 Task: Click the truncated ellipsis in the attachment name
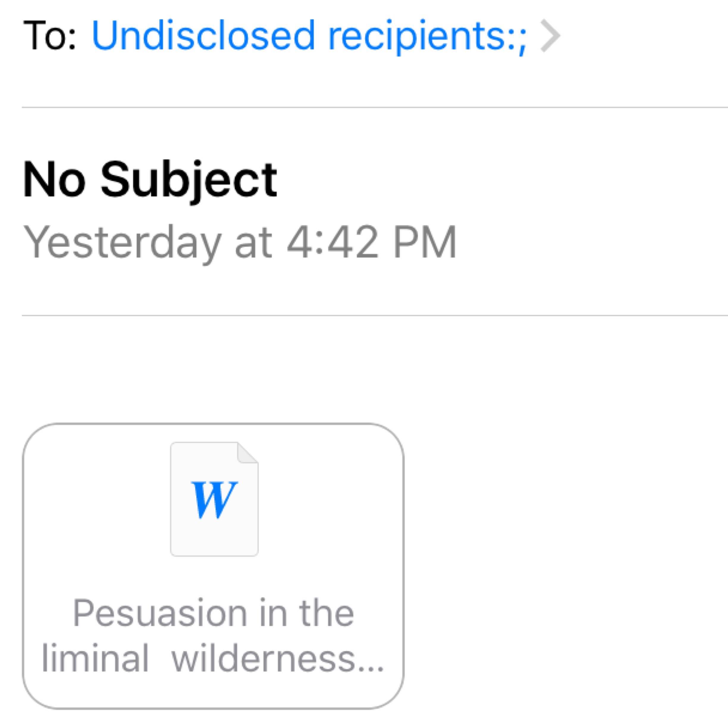[x=371, y=667]
